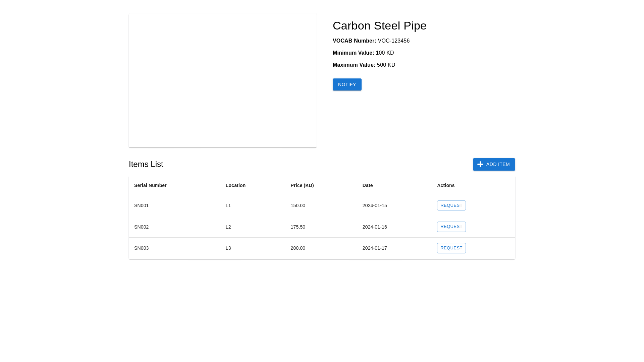The image size is (644, 362).
Task: Click the Carbon Steel Pipe title
Action: pos(379,26)
